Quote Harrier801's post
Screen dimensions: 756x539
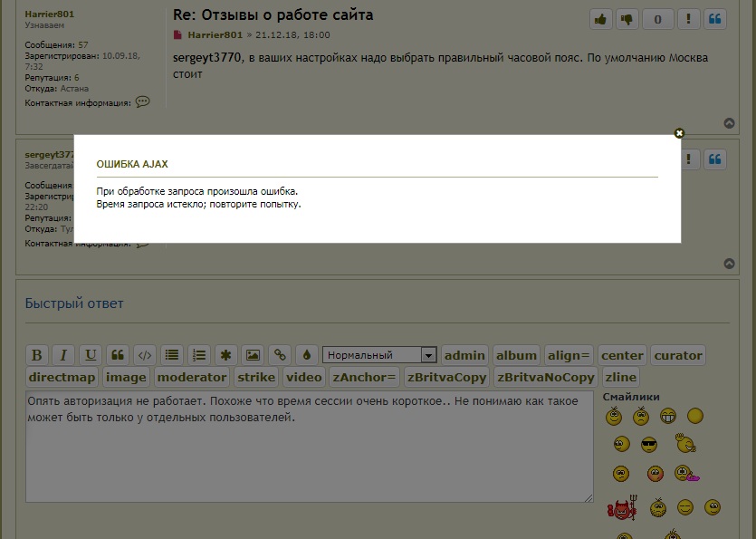coord(715,19)
